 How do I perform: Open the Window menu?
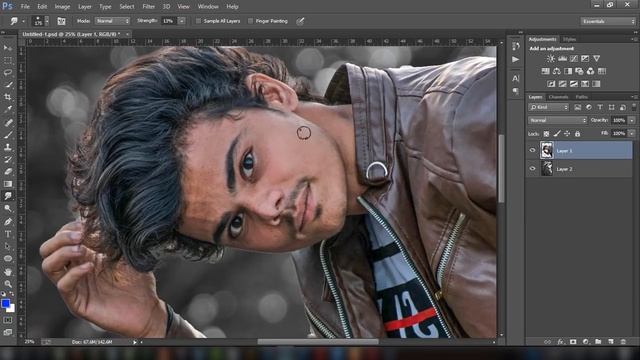tap(208, 7)
